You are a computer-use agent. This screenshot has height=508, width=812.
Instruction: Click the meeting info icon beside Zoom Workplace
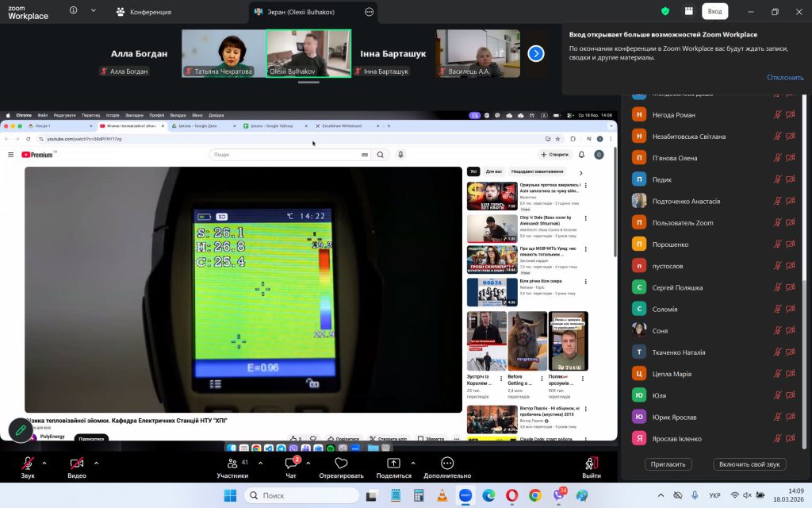[74, 10]
